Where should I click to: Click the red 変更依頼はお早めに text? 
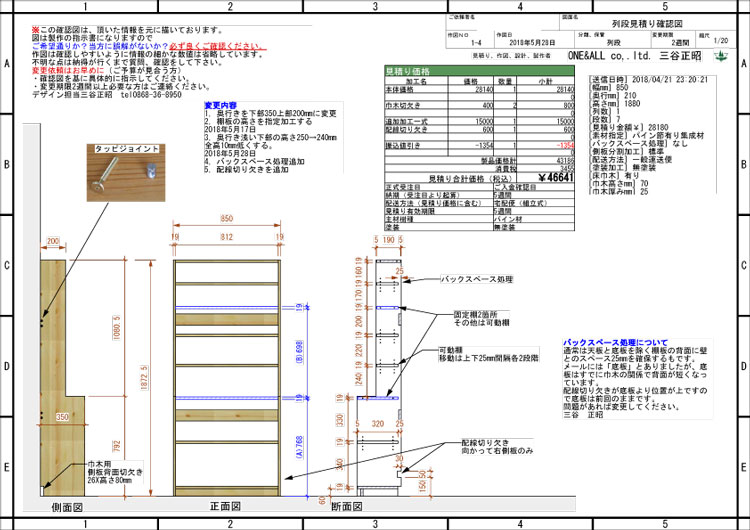tap(68, 70)
